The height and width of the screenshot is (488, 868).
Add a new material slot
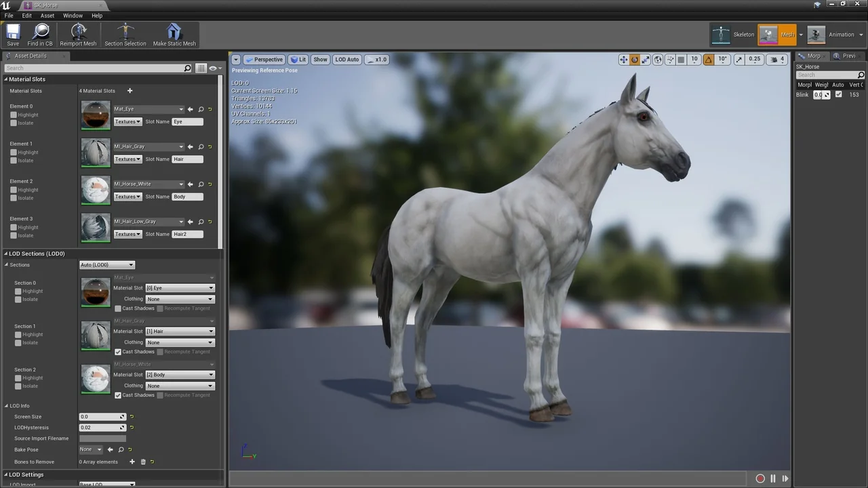[x=130, y=91]
